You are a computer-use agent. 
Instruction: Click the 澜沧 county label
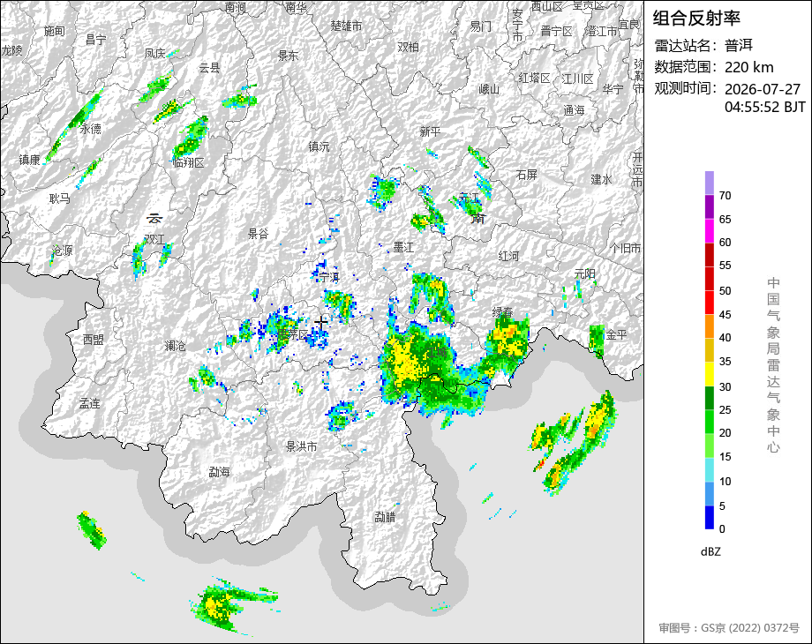pyautogui.click(x=175, y=345)
